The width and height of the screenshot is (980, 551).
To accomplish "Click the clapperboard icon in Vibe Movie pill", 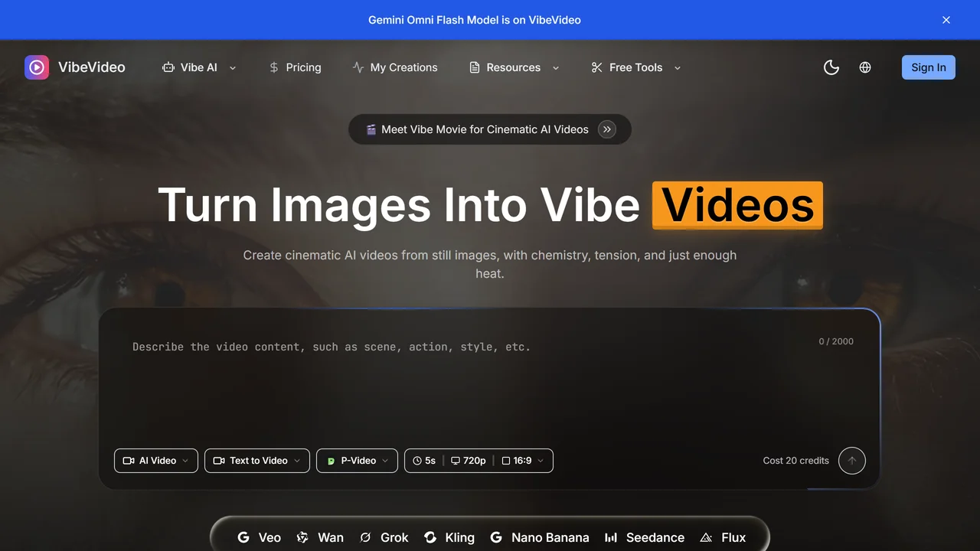I will 371,129.
